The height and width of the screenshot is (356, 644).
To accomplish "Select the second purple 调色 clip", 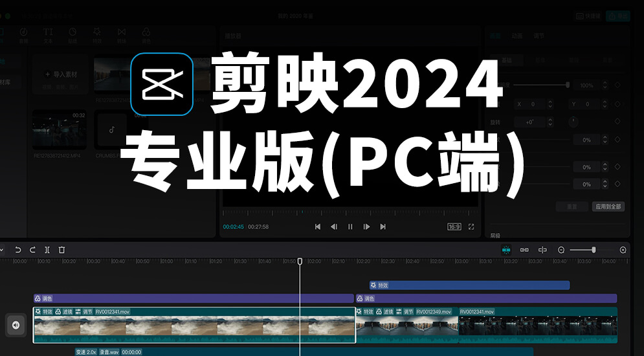I will pos(486,298).
